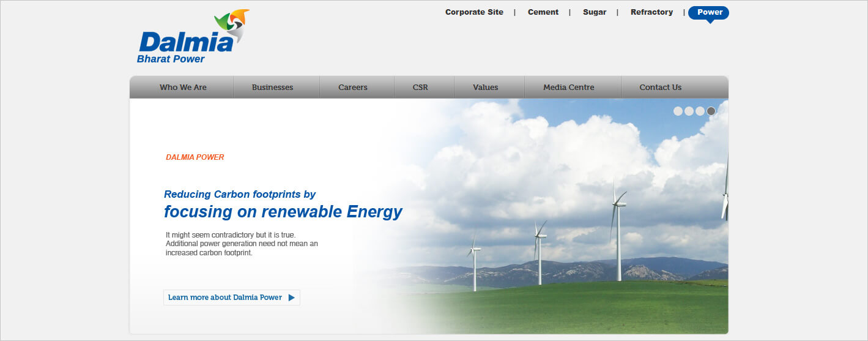Visit the Refractory site link

click(651, 12)
